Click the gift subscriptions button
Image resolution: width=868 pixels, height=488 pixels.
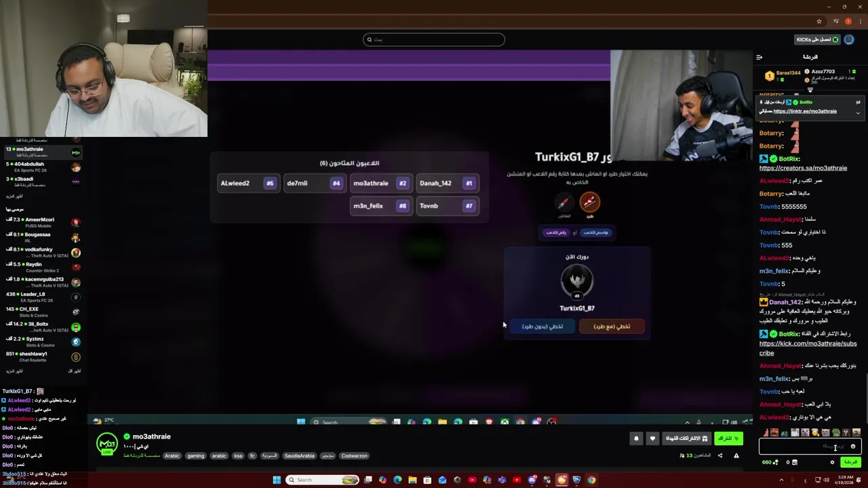686,439
